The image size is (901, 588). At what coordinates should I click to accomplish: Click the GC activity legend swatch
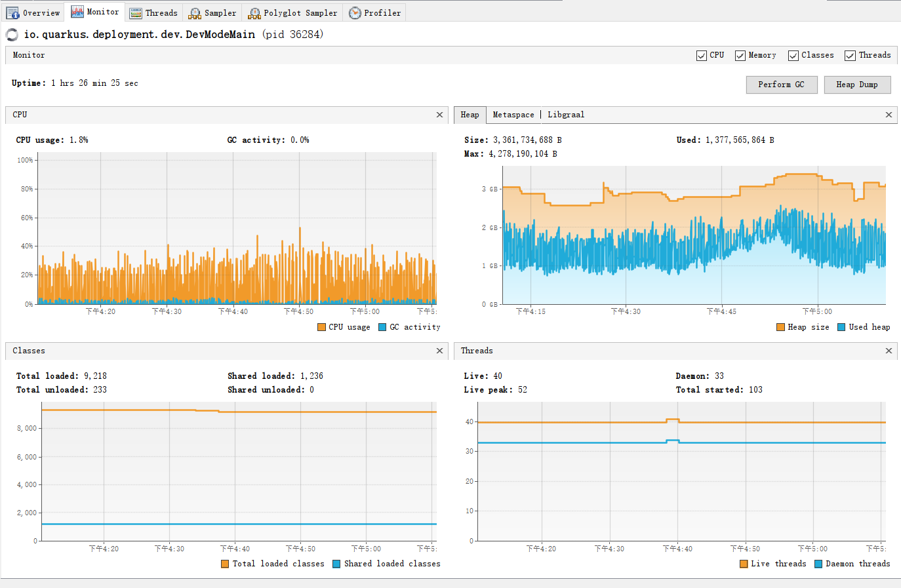pyautogui.click(x=382, y=327)
